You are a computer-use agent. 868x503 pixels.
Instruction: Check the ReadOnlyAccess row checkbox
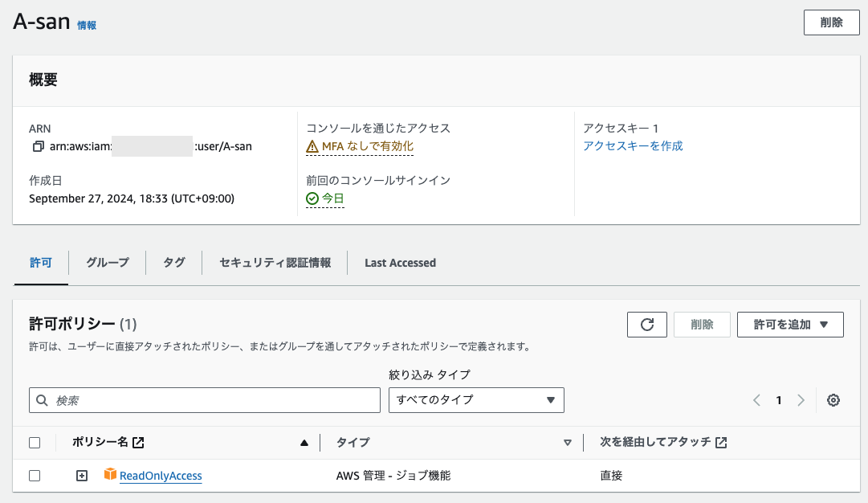tap(35, 476)
